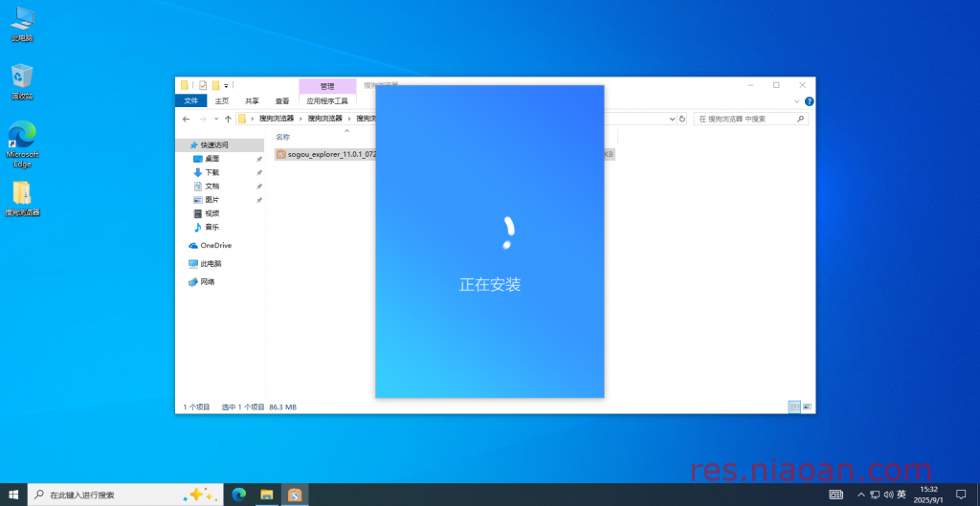Open the 应用程序工具 ribbon tab

(327, 100)
